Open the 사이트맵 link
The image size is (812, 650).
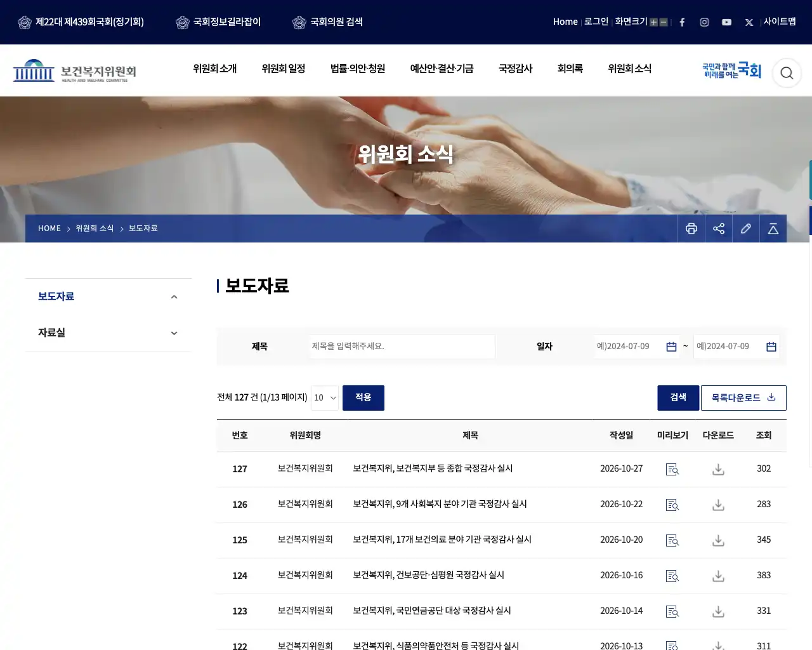click(x=780, y=22)
